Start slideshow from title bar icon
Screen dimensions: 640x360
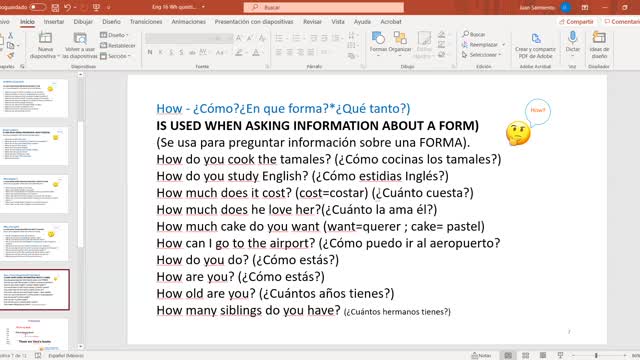pyautogui.click(x=96, y=7)
